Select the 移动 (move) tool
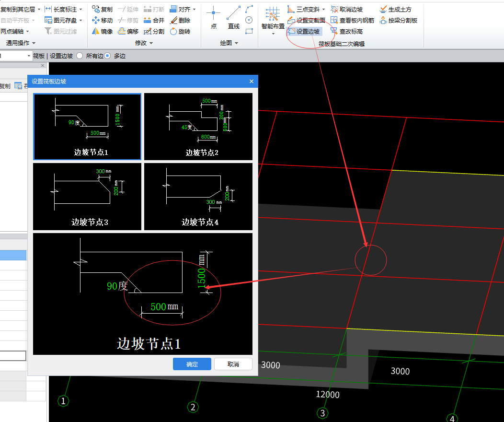Viewport: 504px width, 422px height. 102,20
